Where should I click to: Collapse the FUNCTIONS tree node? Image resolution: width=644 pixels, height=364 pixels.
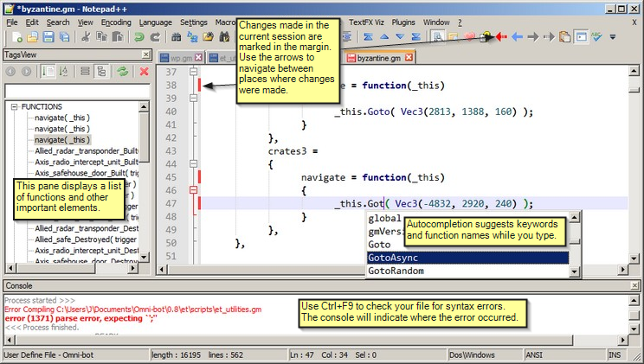[15, 106]
